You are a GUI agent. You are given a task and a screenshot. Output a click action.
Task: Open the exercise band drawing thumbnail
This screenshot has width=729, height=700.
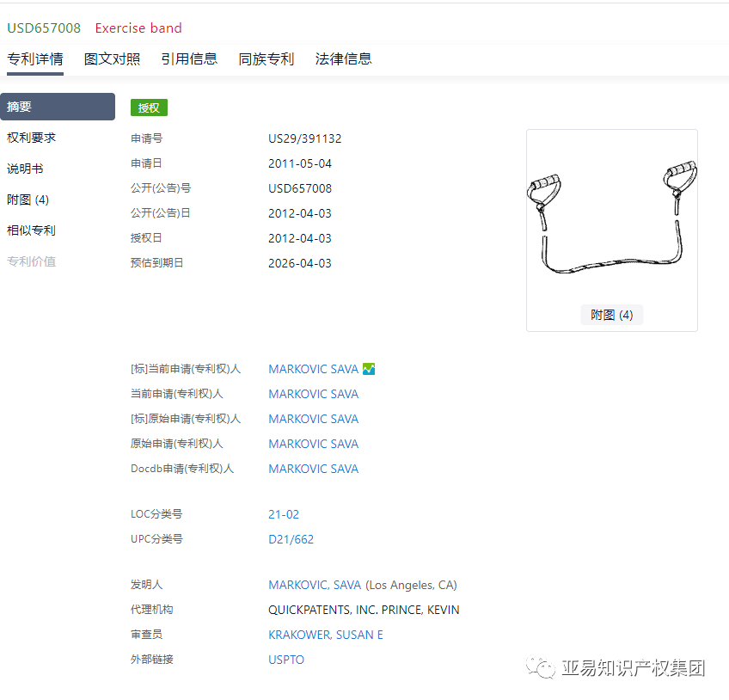(x=611, y=218)
